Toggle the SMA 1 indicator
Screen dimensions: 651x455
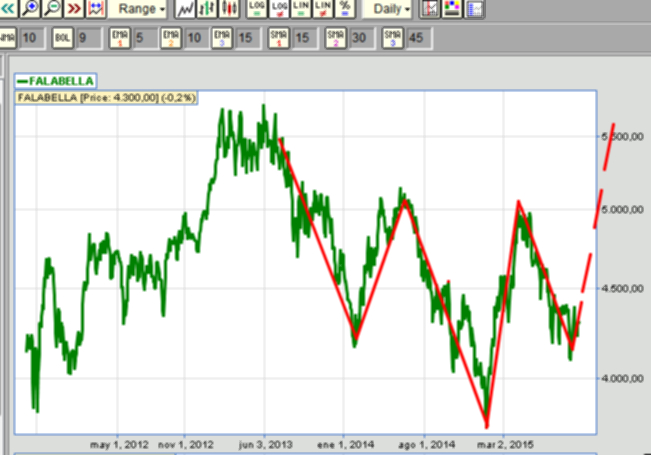coord(279,38)
